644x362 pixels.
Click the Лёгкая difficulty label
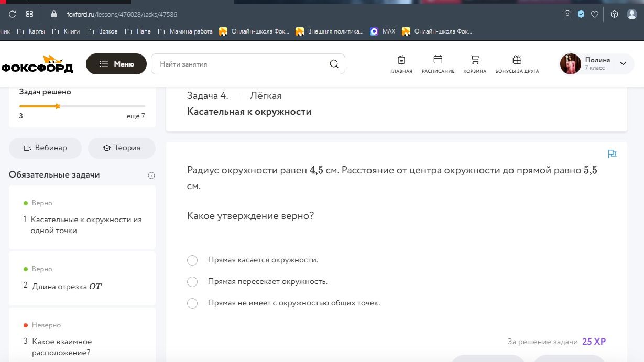266,96
